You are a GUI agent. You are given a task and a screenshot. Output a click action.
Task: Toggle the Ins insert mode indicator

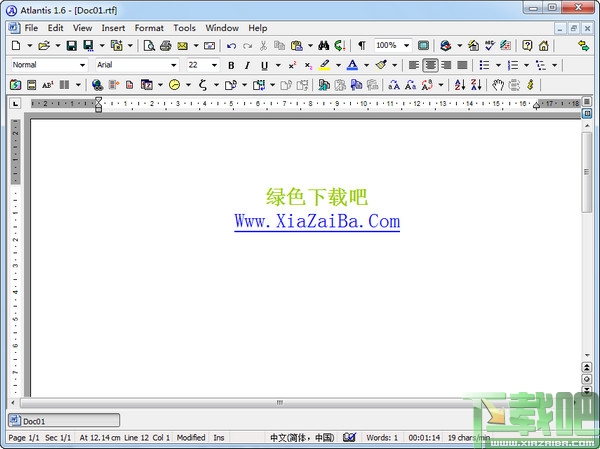(x=219, y=437)
